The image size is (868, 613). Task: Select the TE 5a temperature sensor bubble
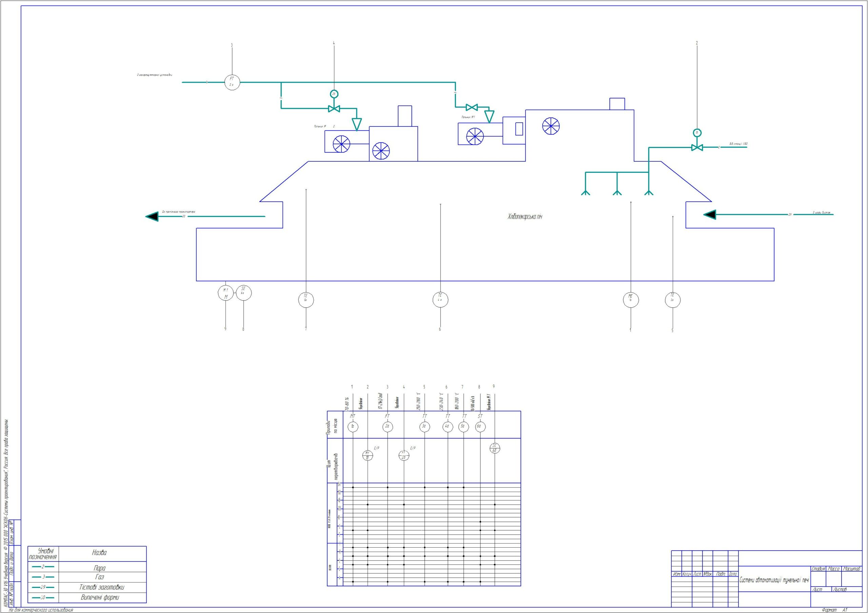(306, 300)
